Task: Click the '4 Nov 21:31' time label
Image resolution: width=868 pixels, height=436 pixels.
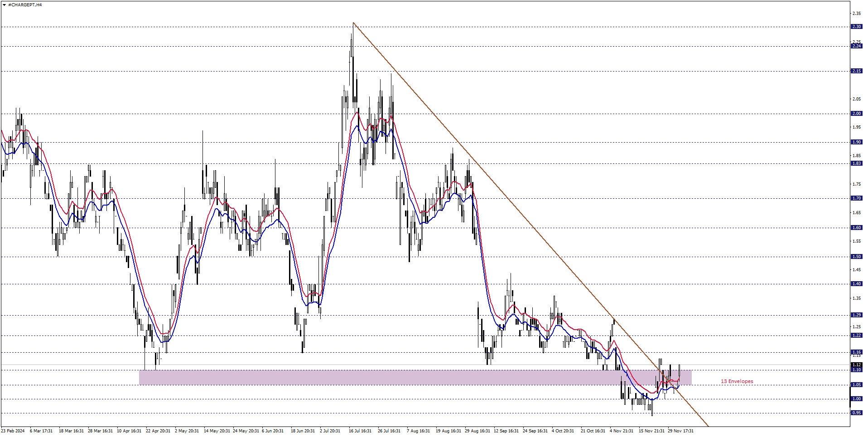Action: click(x=622, y=431)
